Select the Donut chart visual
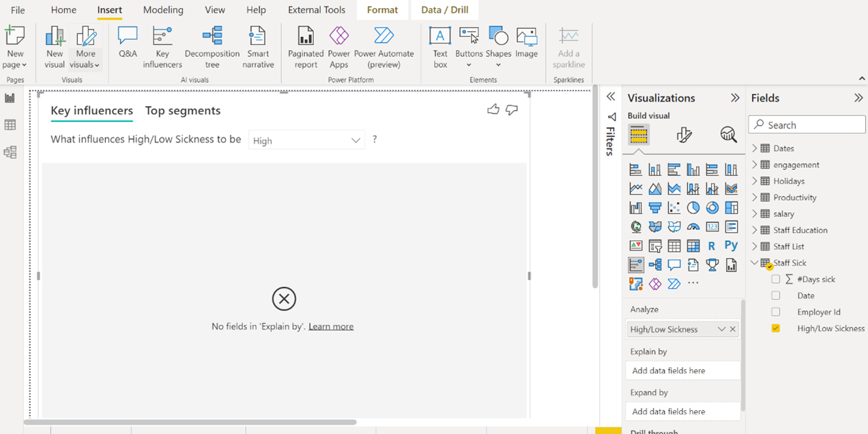This screenshot has height=434, width=868. [x=712, y=207]
